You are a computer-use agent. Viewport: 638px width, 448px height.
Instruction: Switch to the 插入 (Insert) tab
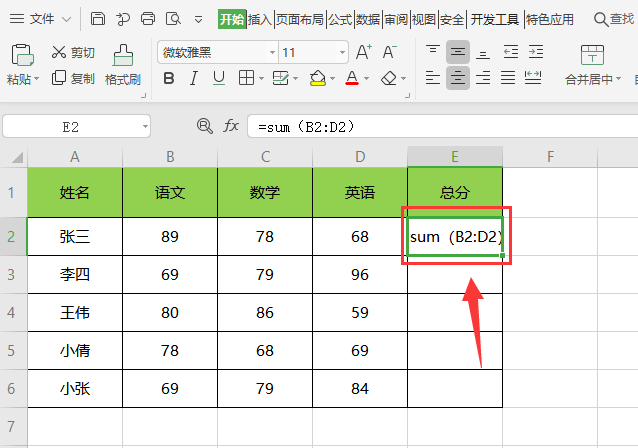[x=260, y=19]
